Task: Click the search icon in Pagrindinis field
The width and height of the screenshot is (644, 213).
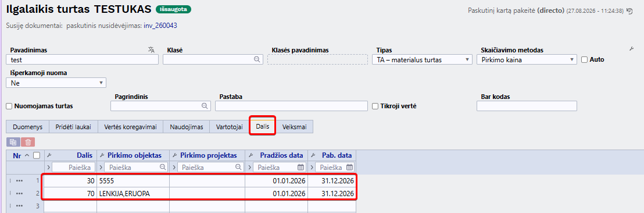Action: coord(205,106)
